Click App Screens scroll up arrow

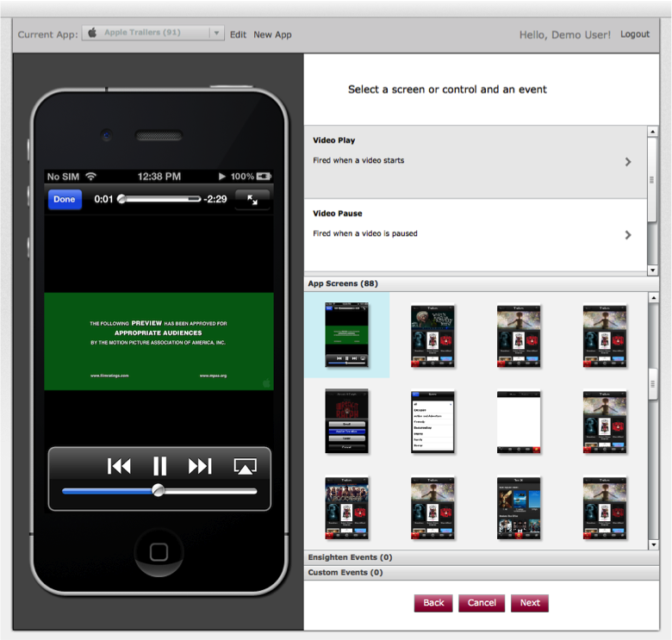coord(653,298)
